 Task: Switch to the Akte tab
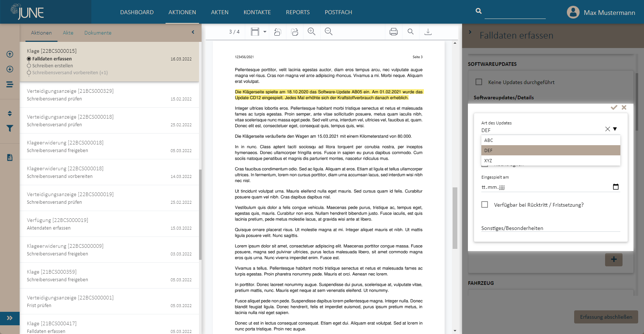(x=68, y=33)
